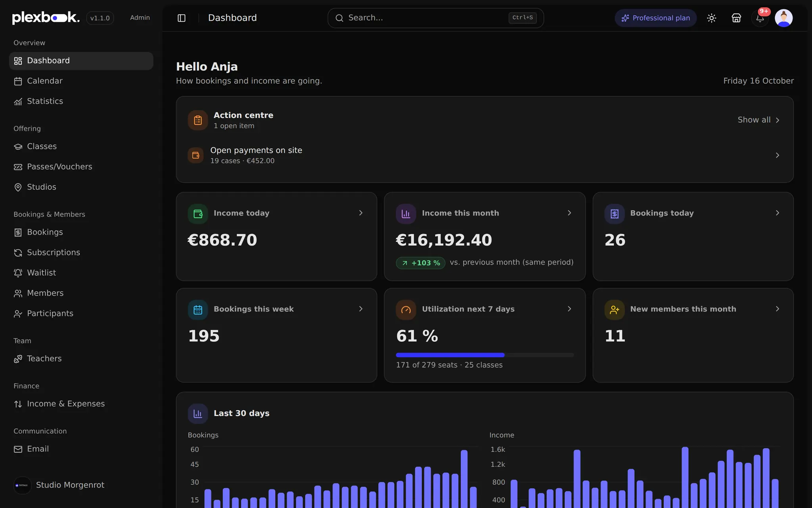Click the Income this month chart icon
Viewport: 812px width, 508px height.
(406, 214)
